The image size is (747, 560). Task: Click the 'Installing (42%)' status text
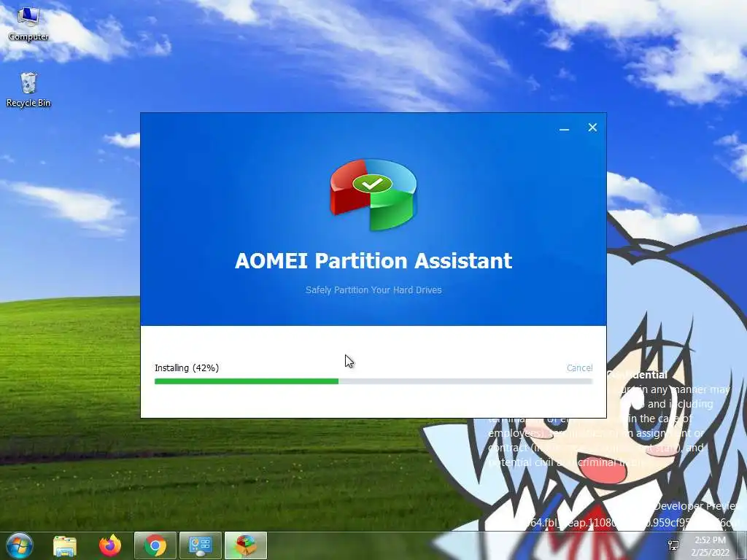click(x=187, y=367)
